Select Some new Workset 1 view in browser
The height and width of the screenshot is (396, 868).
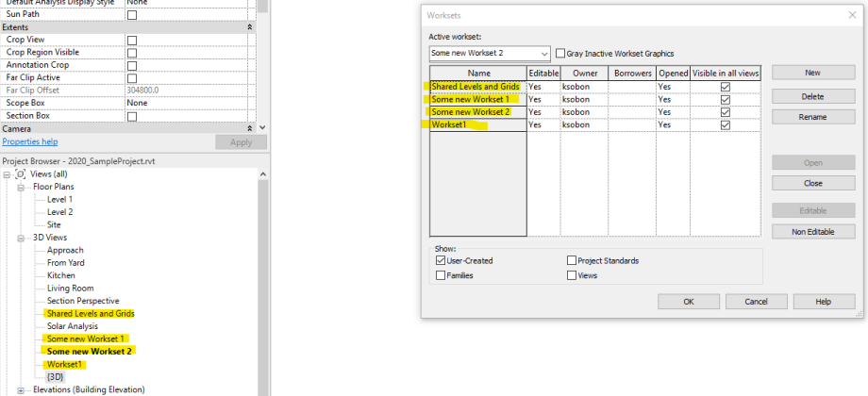[86, 338]
